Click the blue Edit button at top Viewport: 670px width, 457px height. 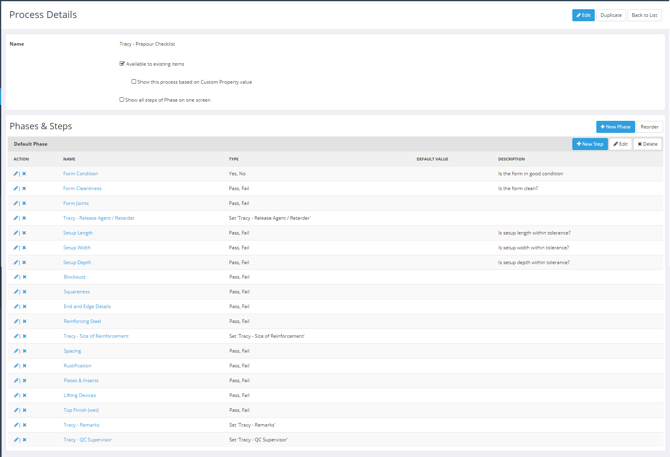coord(583,15)
